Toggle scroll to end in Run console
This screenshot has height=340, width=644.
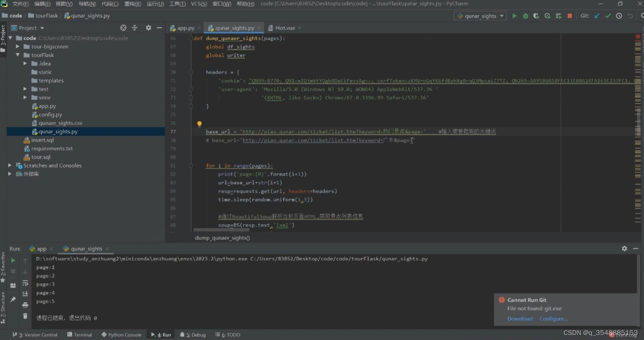click(25, 294)
